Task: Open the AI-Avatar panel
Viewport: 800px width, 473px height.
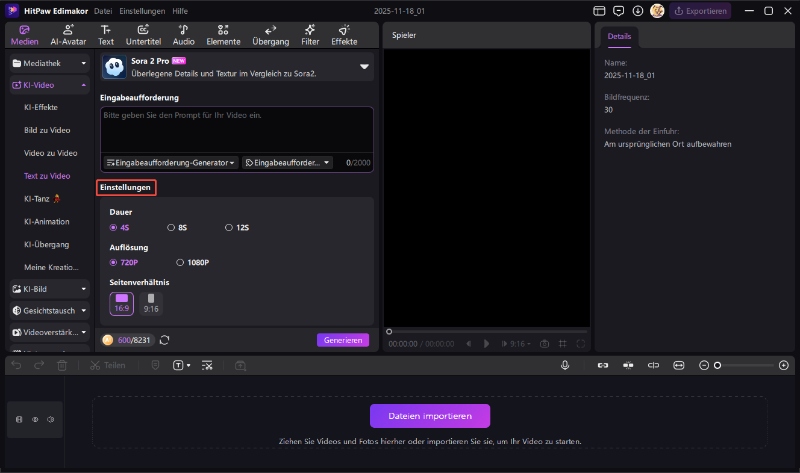Action: pyautogui.click(x=68, y=35)
